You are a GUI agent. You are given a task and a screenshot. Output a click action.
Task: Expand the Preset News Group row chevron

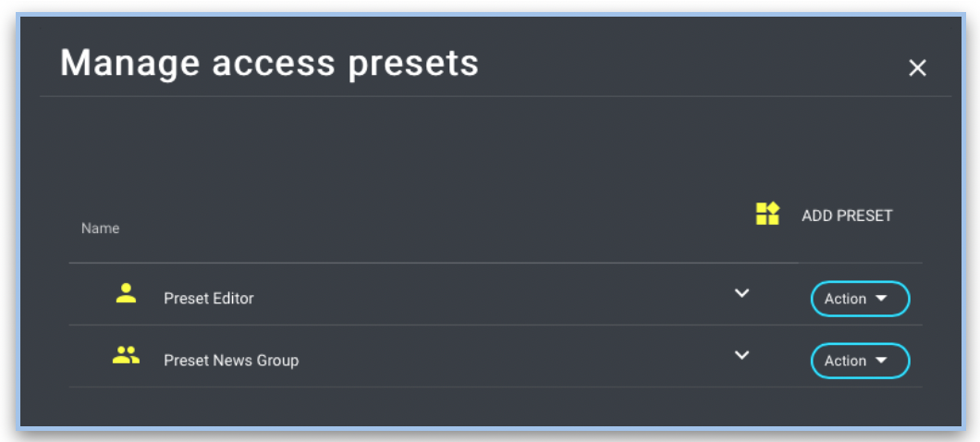click(x=741, y=355)
